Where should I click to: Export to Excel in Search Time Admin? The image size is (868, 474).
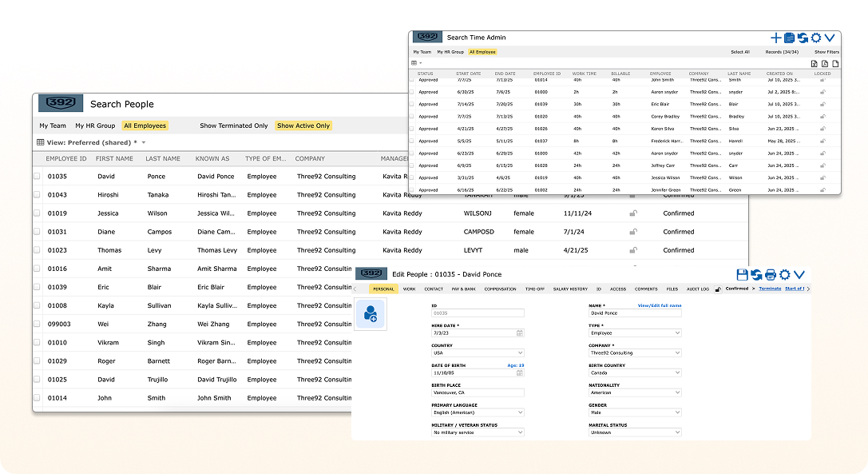(814, 64)
